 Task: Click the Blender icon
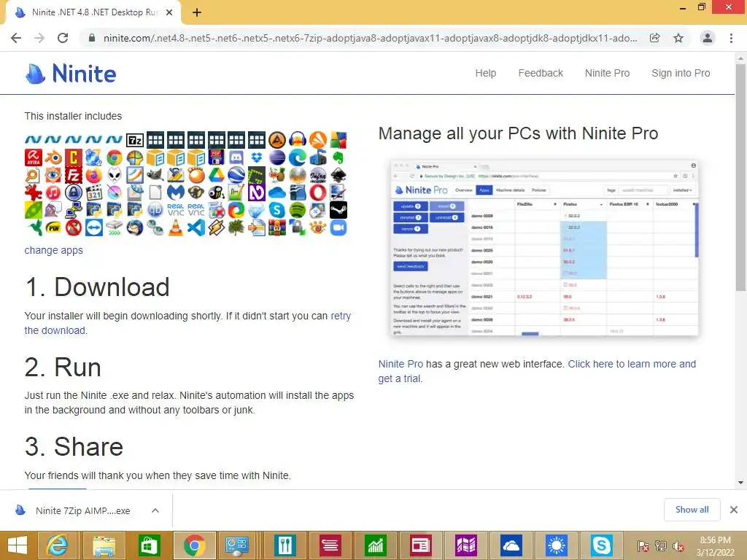coord(53,157)
